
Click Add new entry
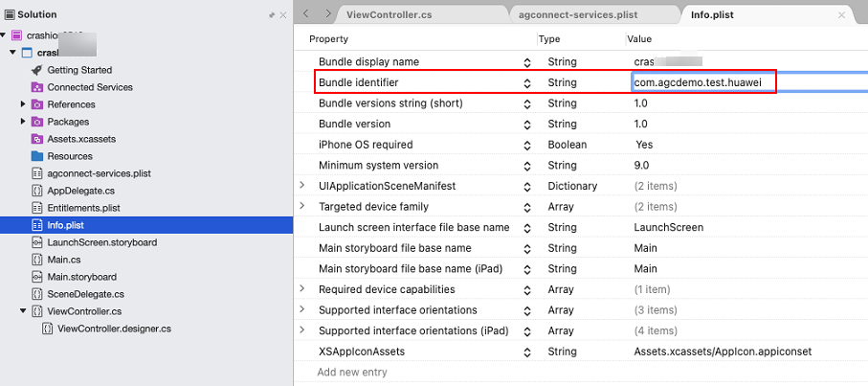coord(351,372)
